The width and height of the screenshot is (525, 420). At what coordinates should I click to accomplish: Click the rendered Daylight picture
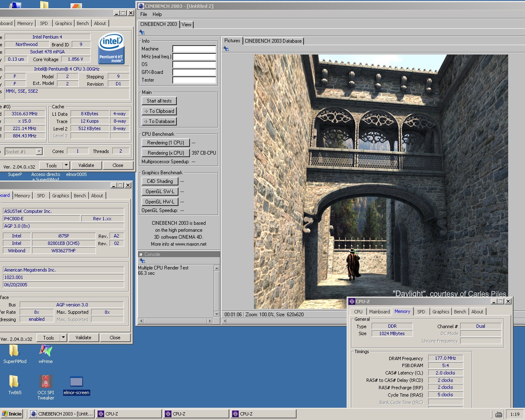(381, 182)
